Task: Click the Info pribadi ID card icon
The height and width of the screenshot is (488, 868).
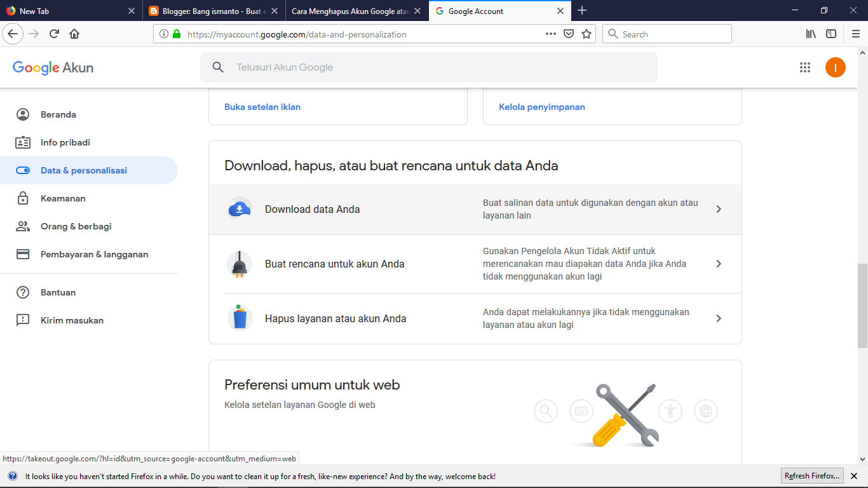Action: tap(23, 142)
